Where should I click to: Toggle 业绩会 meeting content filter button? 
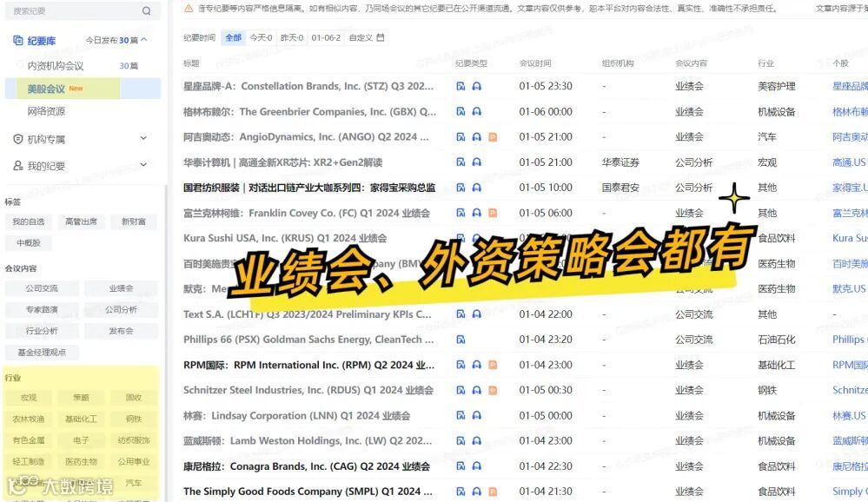[121, 288]
